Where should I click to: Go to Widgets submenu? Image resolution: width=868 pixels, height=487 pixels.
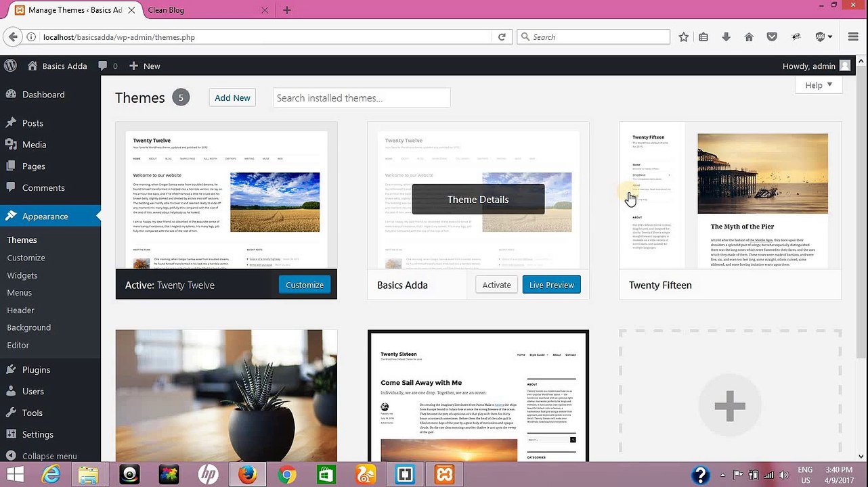click(x=22, y=275)
